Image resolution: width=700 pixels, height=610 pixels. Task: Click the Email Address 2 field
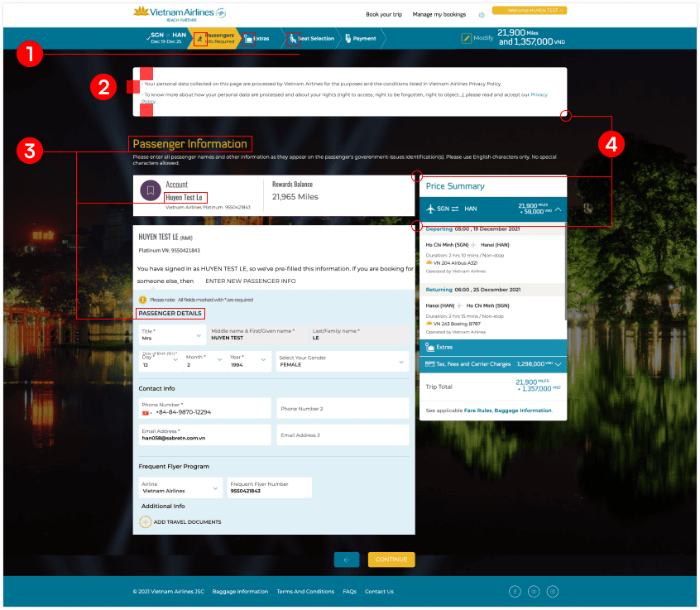[343, 435]
